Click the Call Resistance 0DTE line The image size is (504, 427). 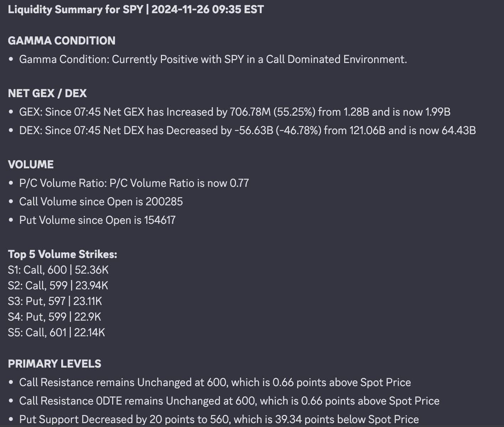pyautogui.click(x=229, y=401)
